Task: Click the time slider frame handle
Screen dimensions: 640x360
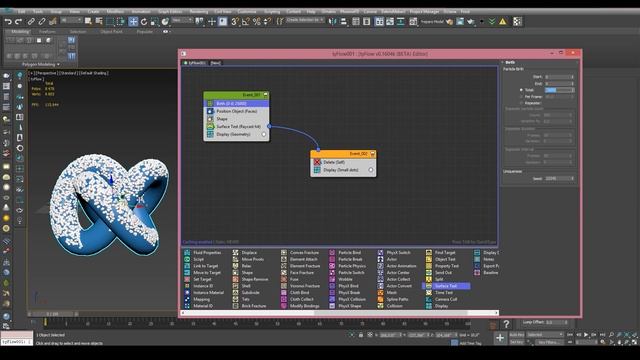Action: pos(53,314)
